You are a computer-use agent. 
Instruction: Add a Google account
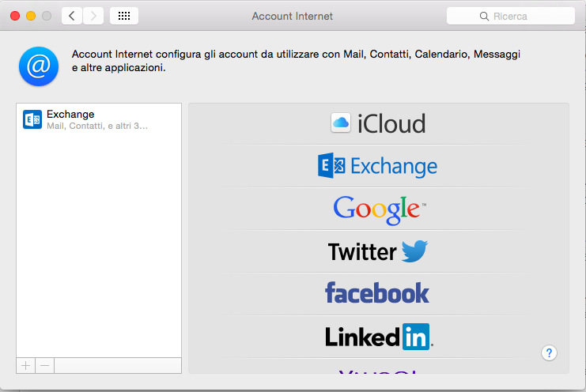[x=378, y=208]
